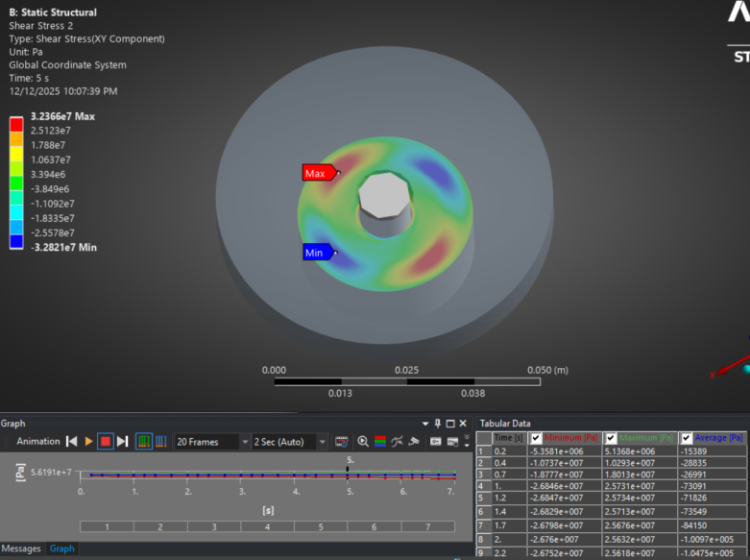Screen dimensions: 750x560
Task: Advance to the next animation frame
Action: point(122,442)
